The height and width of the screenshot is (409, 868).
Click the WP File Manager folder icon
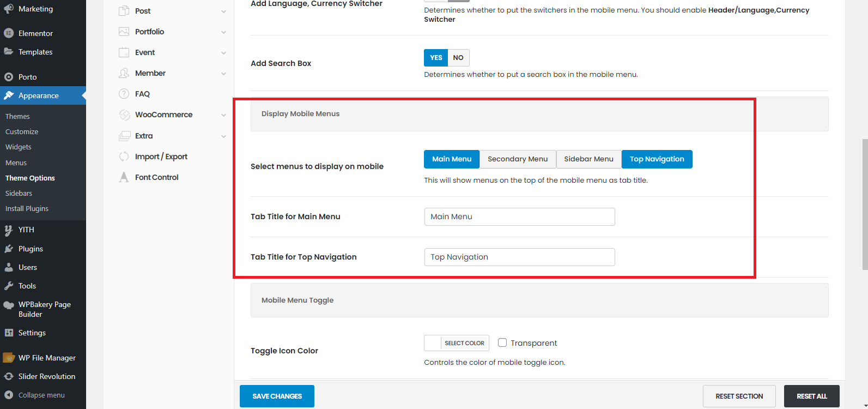click(9, 358)
